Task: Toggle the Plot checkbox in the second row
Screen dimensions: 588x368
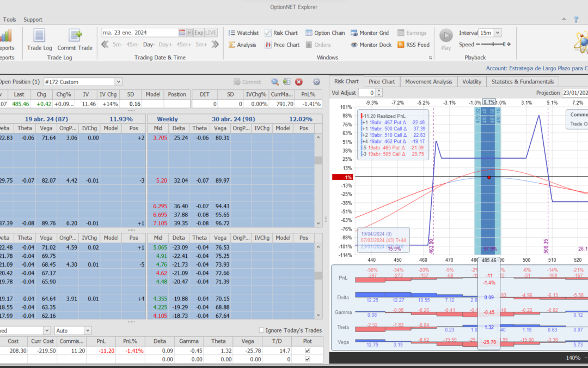Action: click(x=308, y=359)
